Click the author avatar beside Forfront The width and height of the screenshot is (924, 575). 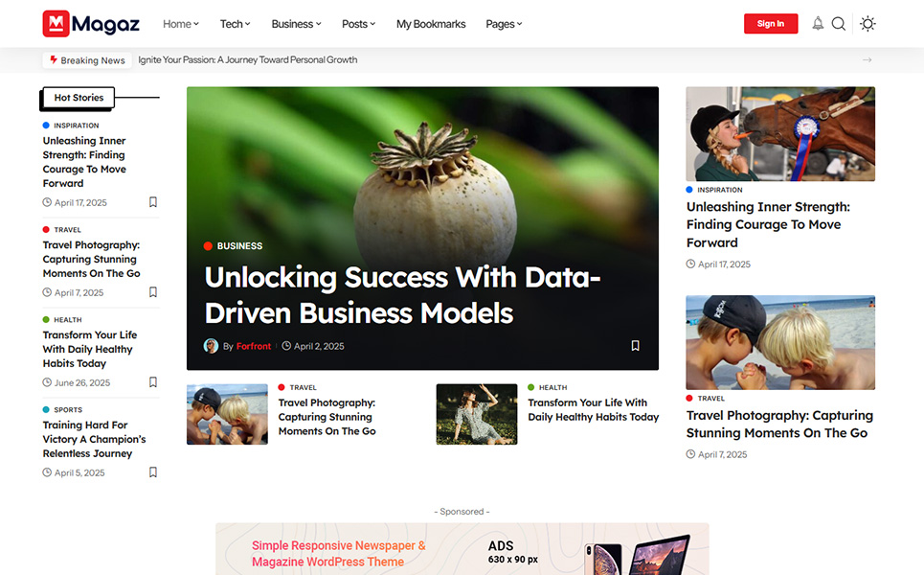click(211, 346)
